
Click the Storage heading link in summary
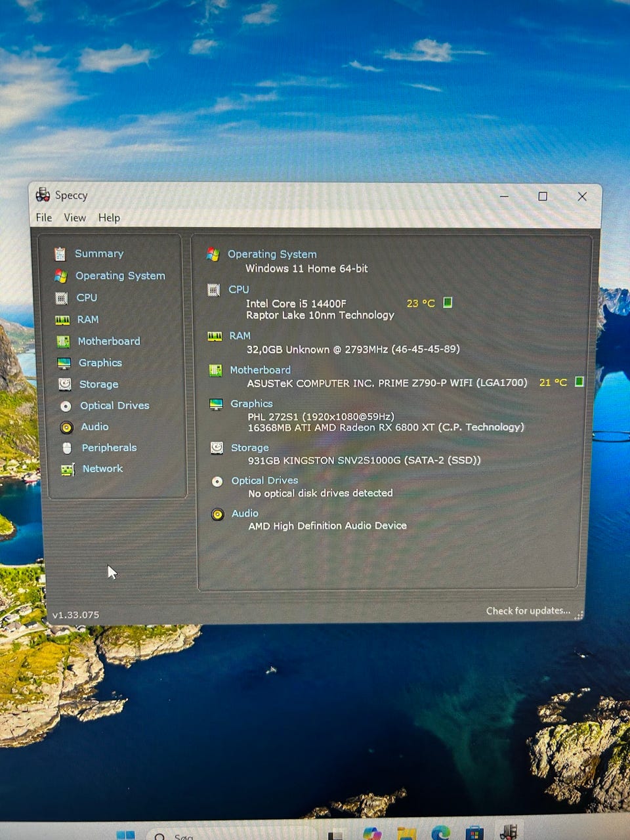point(249,448)
